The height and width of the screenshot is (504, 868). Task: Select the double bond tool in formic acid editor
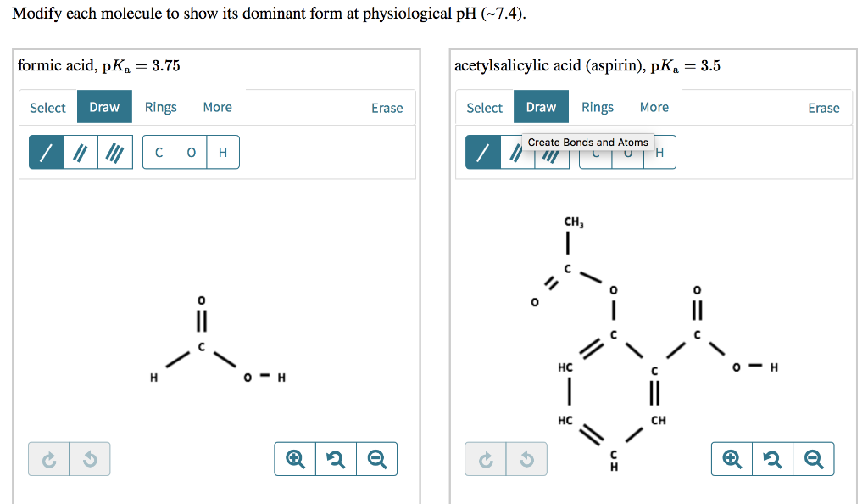77,151
